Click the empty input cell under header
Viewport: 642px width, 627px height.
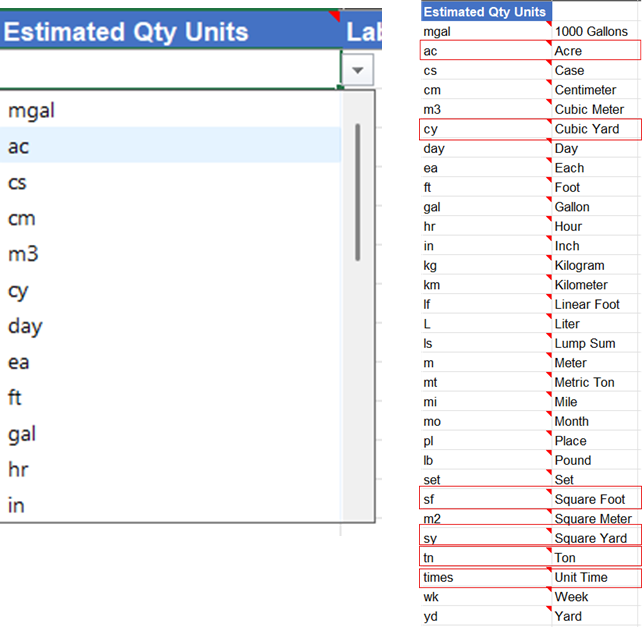point(170,70)
